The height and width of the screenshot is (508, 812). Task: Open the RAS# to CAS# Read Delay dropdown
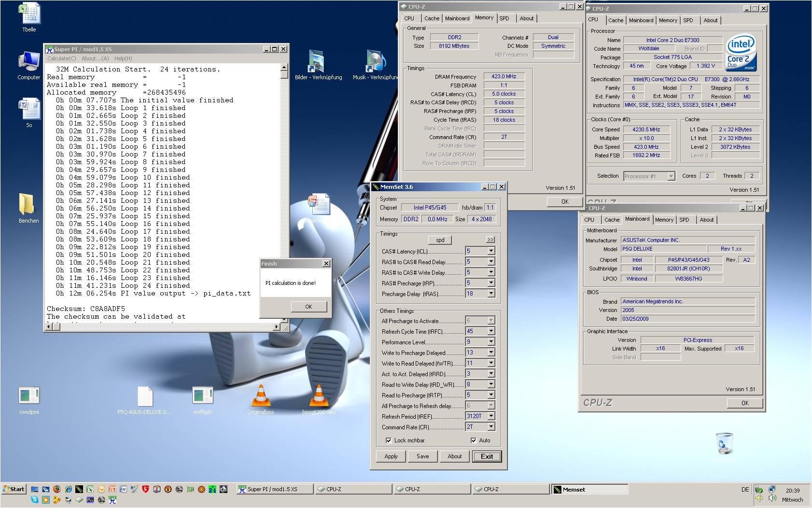click(491, 262)
